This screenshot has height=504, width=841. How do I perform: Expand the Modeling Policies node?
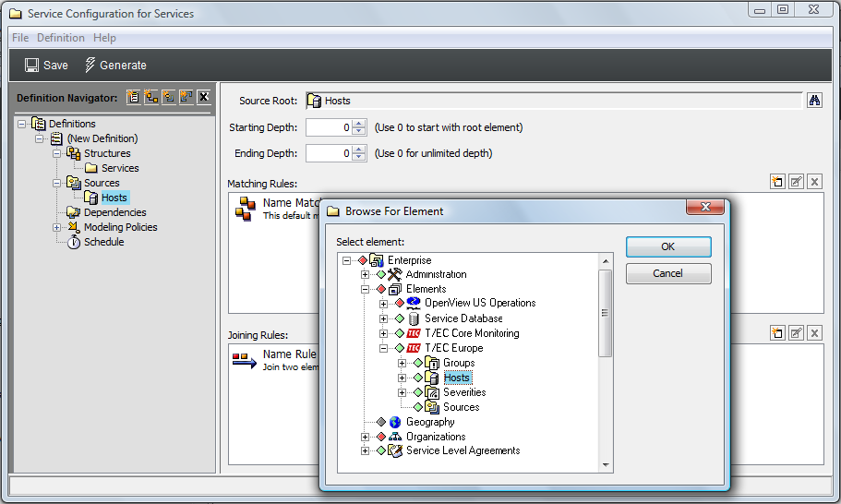point(57,227)
